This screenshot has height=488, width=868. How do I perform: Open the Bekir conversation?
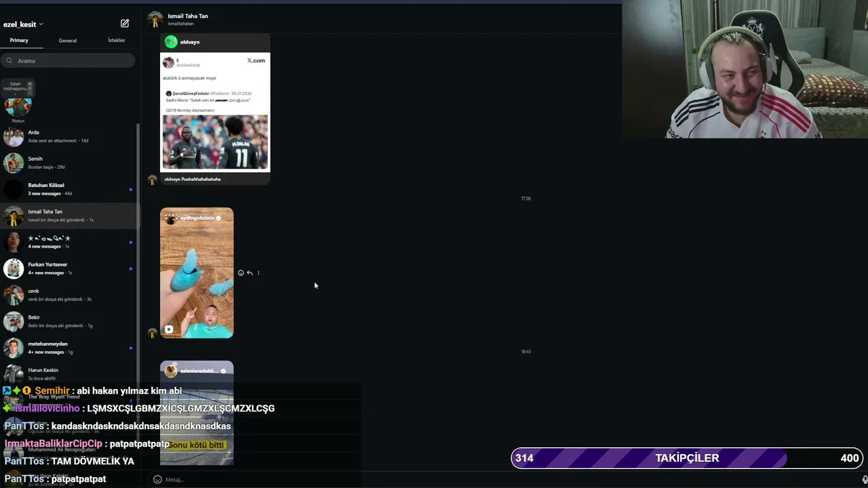point(69,321)
